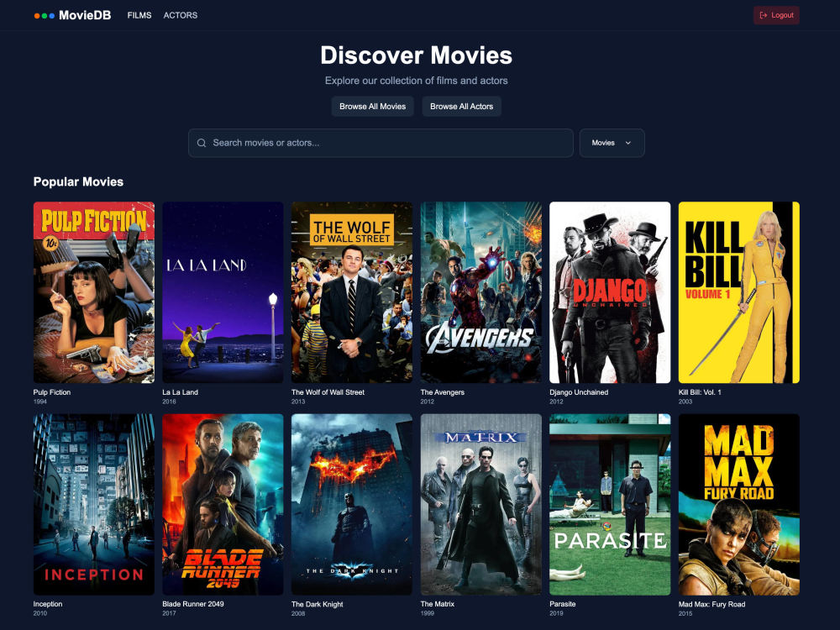
Task: Open the La La Land poster
Action: pos(223,292)
